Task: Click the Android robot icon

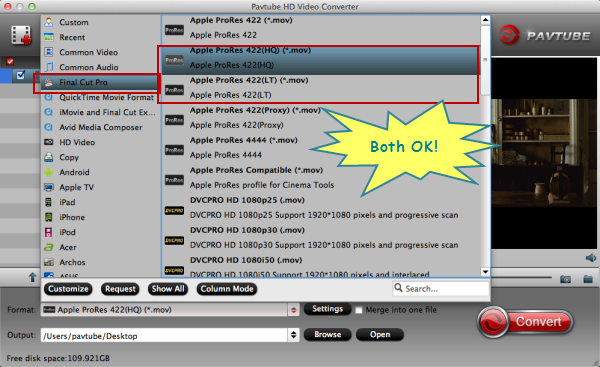Action: [x=49, y=172]
